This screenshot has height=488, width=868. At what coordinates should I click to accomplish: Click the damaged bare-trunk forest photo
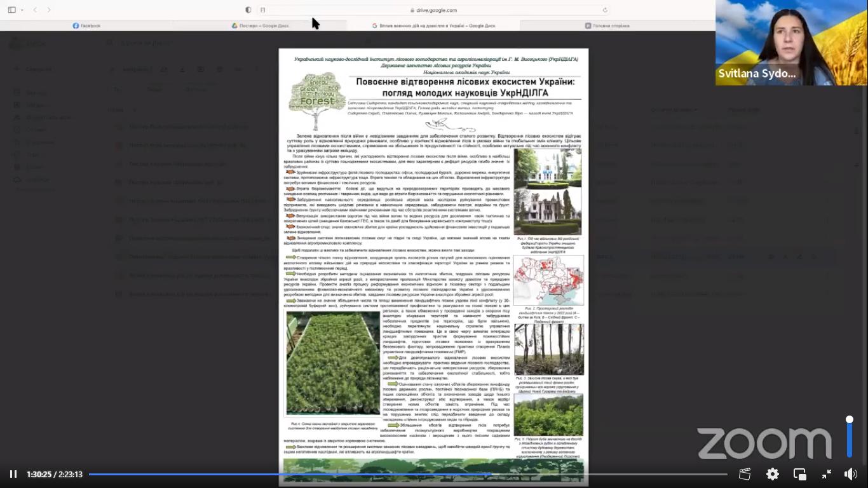tap(548, 349)
